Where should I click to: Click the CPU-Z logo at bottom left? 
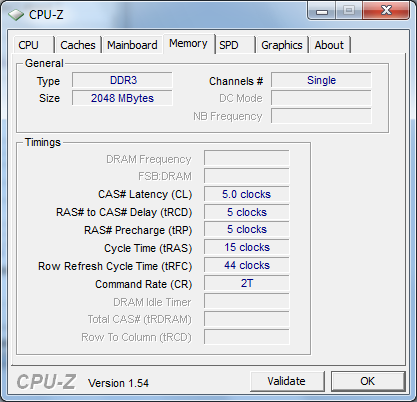point(46,381)
